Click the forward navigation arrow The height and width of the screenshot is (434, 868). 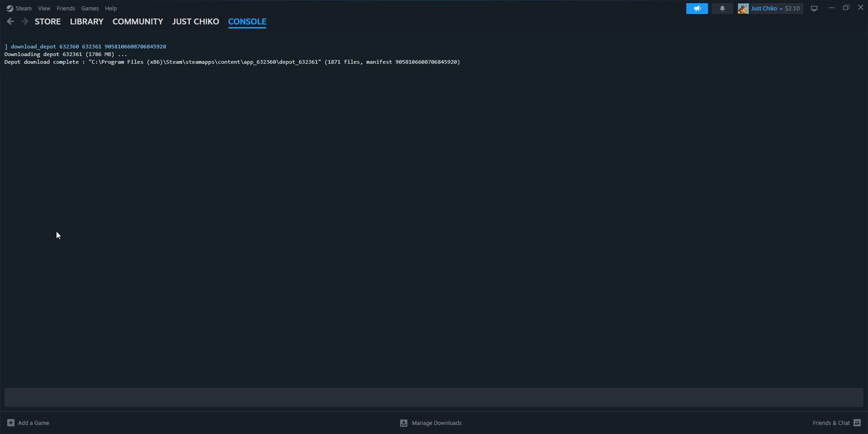24,21
